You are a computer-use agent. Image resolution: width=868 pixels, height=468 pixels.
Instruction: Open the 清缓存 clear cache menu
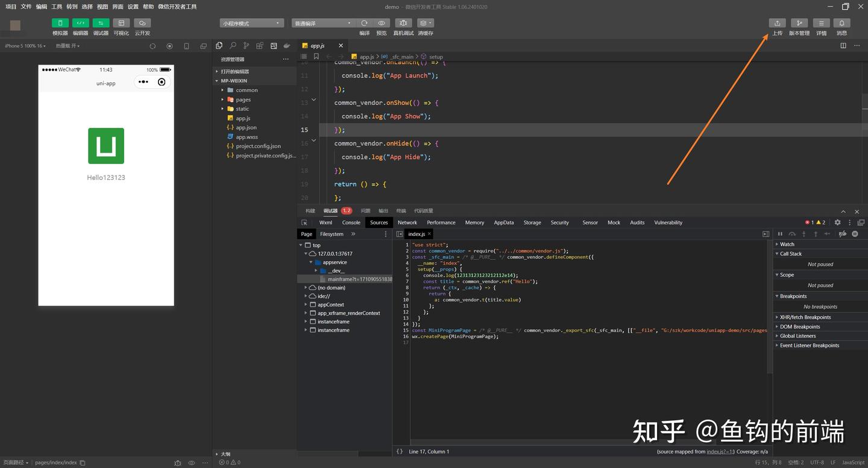click(x=425, y=23)
